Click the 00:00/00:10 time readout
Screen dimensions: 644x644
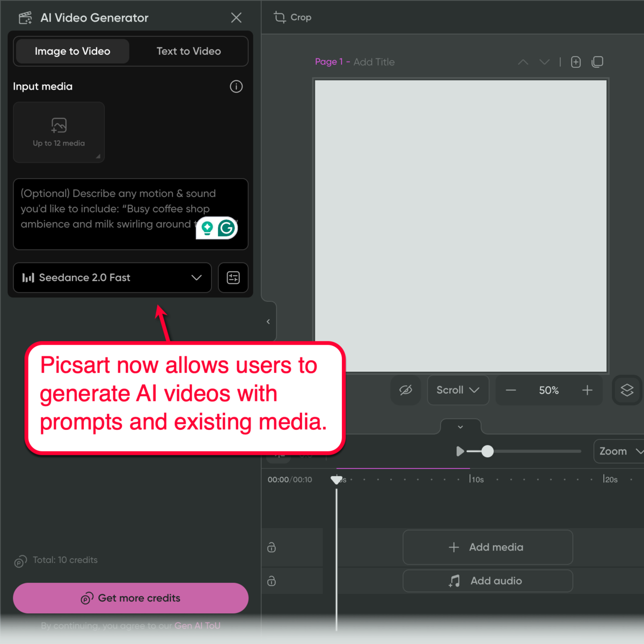290,480
